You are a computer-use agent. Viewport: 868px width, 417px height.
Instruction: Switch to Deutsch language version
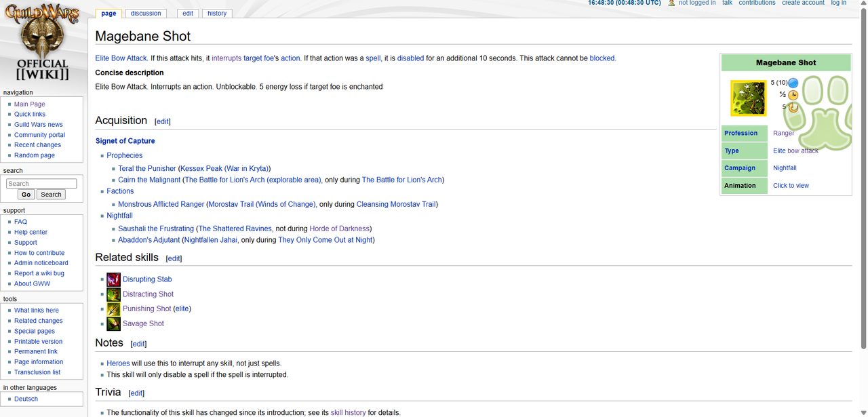26,399
